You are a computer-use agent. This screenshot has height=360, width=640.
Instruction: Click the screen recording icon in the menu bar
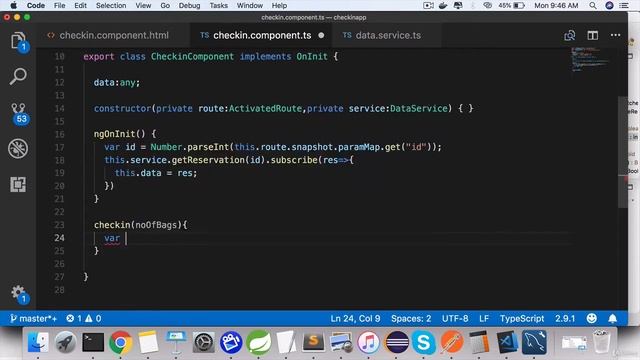pos(428,5)
